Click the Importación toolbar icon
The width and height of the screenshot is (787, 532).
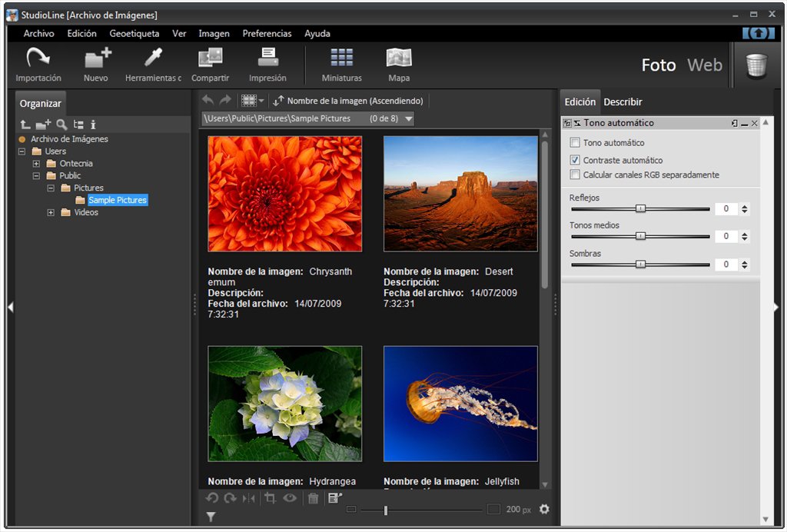tap(38, 57)
